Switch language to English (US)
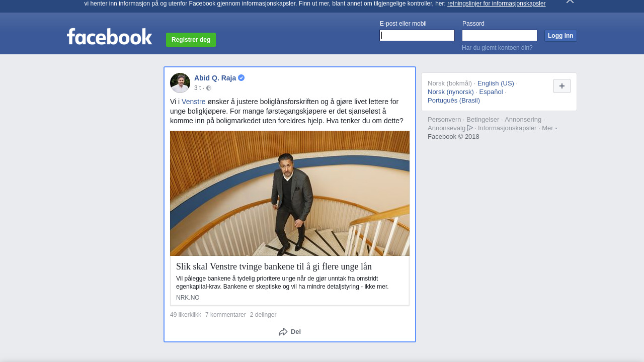644x362 pixels. [x=496, y=83]
